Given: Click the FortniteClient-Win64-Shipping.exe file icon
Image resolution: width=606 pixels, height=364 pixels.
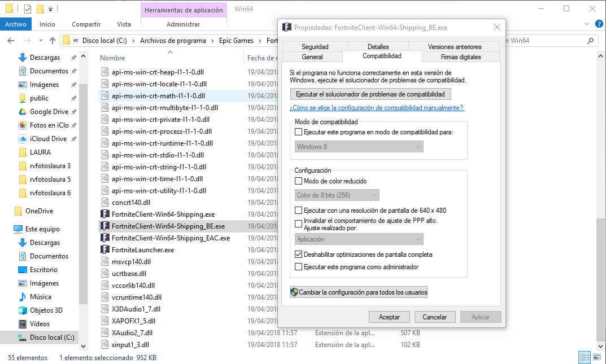Looking at the screenshot, I should [104, 214].
